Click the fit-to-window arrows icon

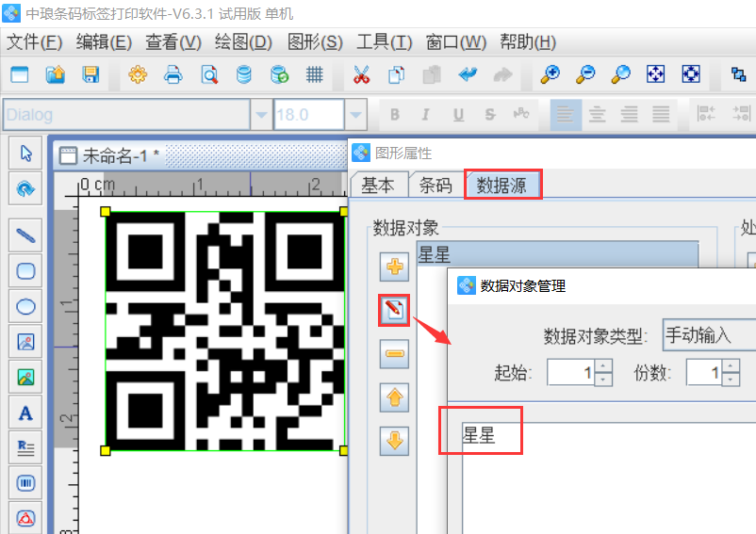656,74
